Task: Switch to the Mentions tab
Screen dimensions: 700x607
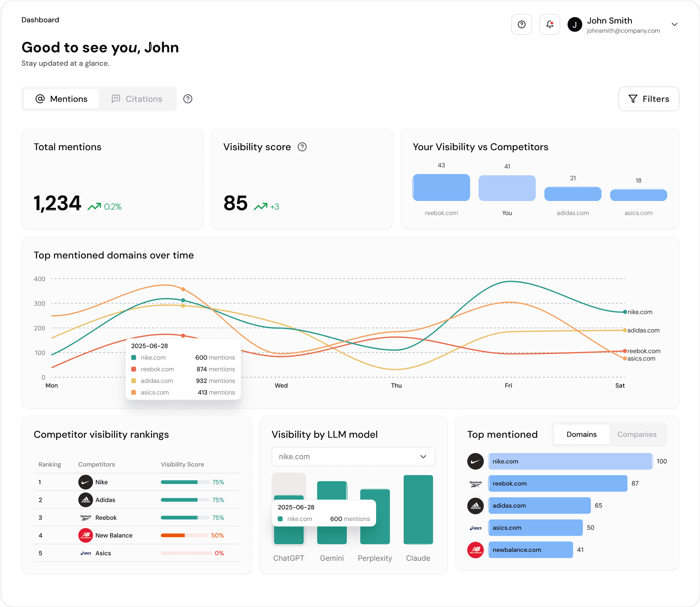Action: click(62, 99)
